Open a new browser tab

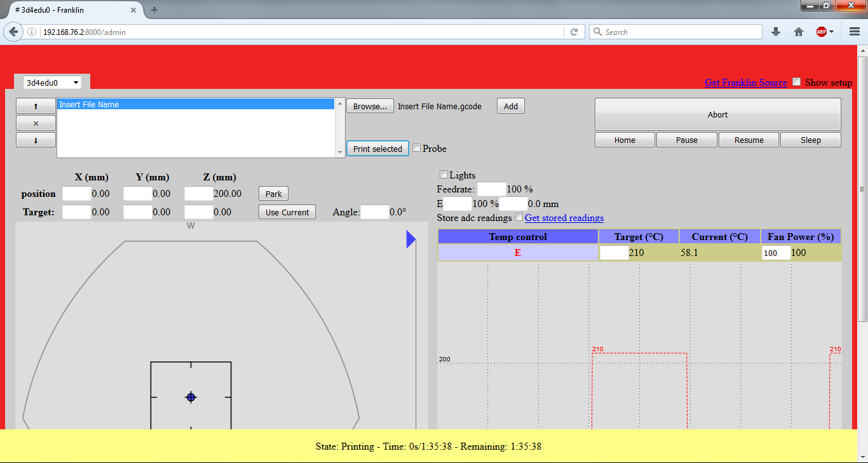pos(154,10)
